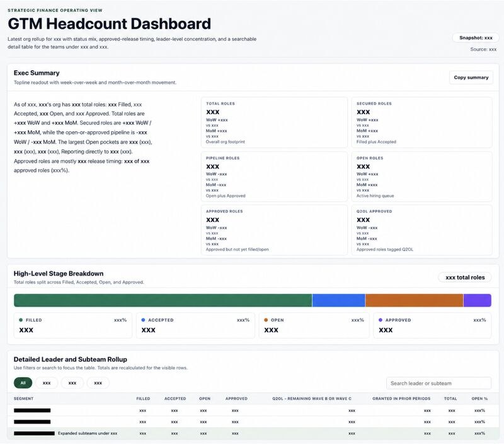
Task: Open the Approved stage card
Action: coord(432,325)
